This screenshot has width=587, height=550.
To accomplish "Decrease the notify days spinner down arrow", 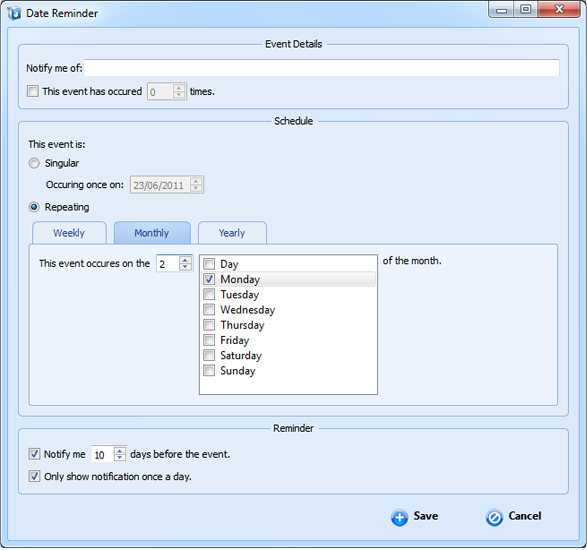I will pyautogui.click(x=119, y=458).
